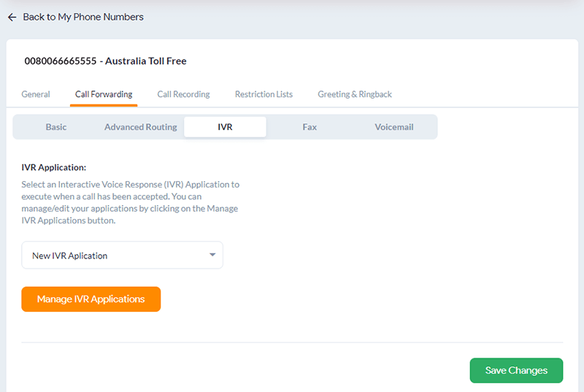This screenshot has height=392, width=584.
Task: Switch to the Voicemail sub-tab
Action: pos(394,127)
